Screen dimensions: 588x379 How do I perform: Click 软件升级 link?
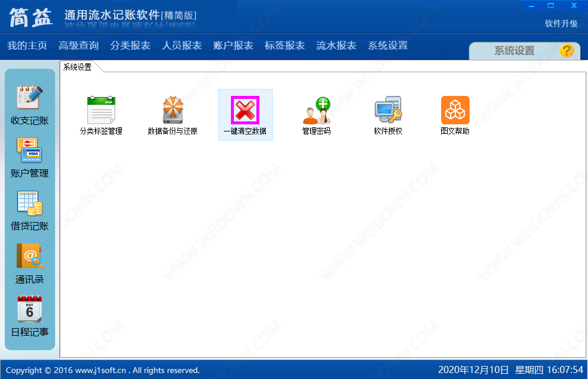(x=561, y=24)
